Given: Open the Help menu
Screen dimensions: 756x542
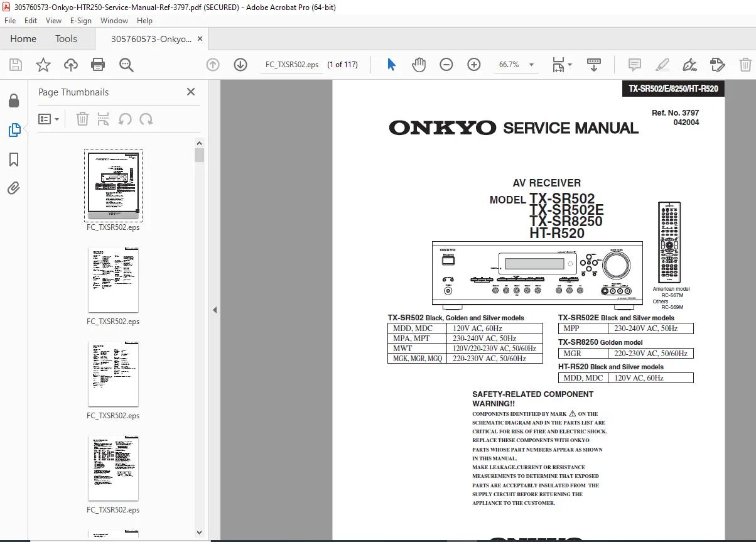Looking at the screenshot, I should 144,21.
